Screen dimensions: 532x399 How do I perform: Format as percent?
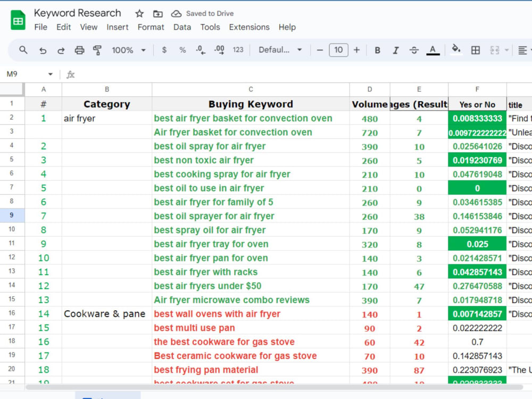pyautogui.click(x=182, y=50)
